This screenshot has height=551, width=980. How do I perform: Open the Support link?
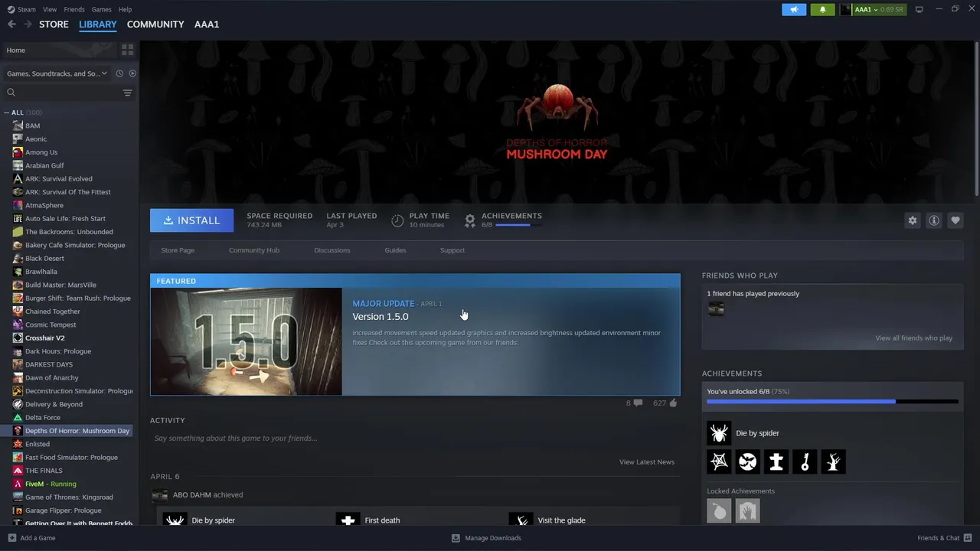452,250
